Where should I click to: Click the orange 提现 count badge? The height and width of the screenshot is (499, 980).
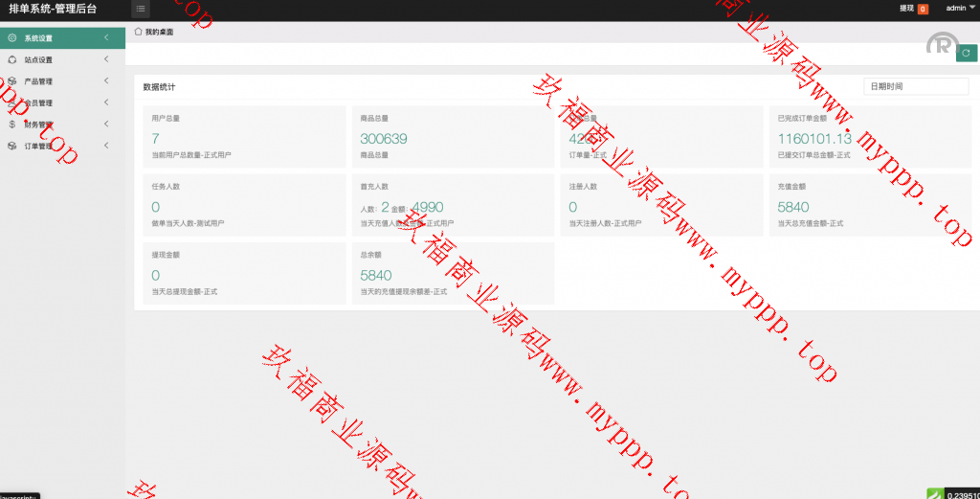(923, 9)
